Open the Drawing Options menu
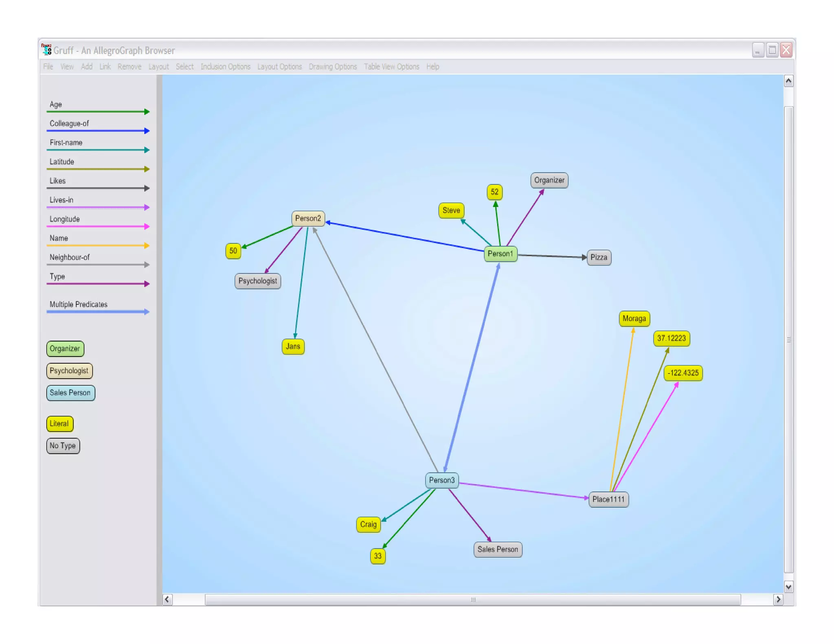 click(x=332, y=67)
